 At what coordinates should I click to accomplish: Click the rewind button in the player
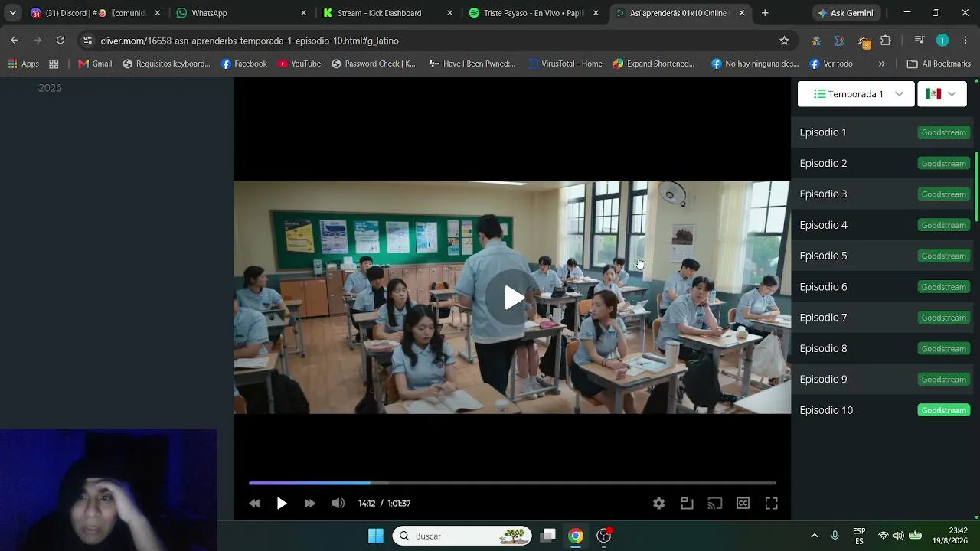coord(254,504)
